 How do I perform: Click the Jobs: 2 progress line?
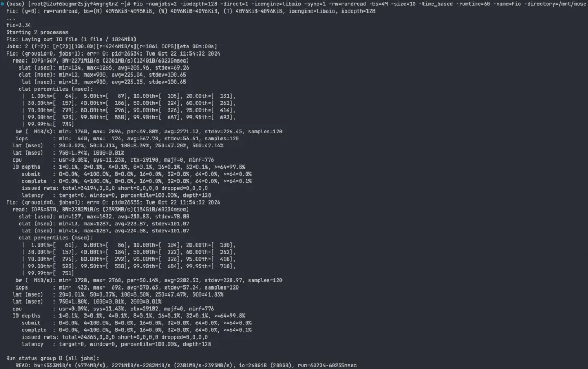(112, 46)
